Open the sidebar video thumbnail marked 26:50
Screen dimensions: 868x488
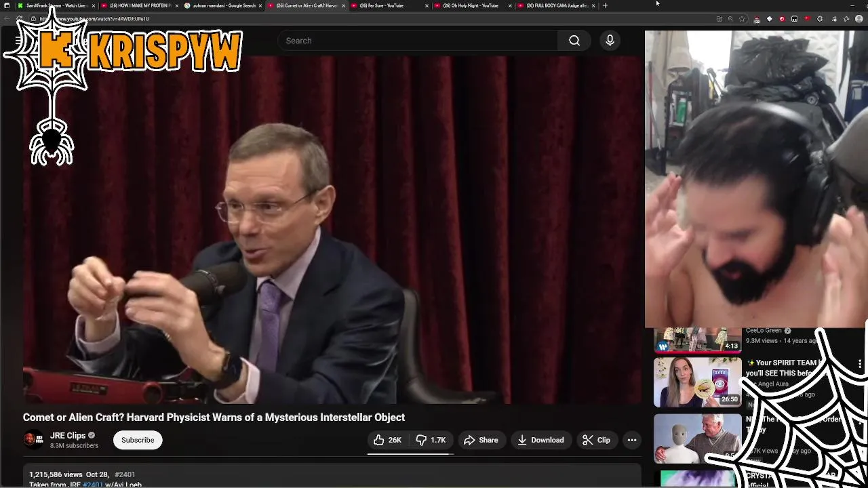coord(697,382)
